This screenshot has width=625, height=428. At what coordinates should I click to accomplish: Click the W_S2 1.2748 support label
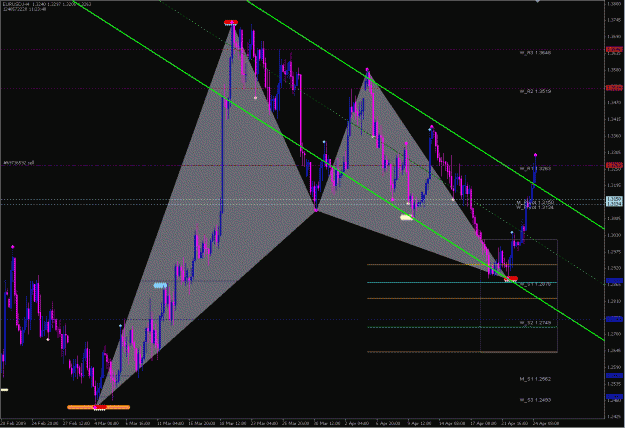(x=535, y=323)
